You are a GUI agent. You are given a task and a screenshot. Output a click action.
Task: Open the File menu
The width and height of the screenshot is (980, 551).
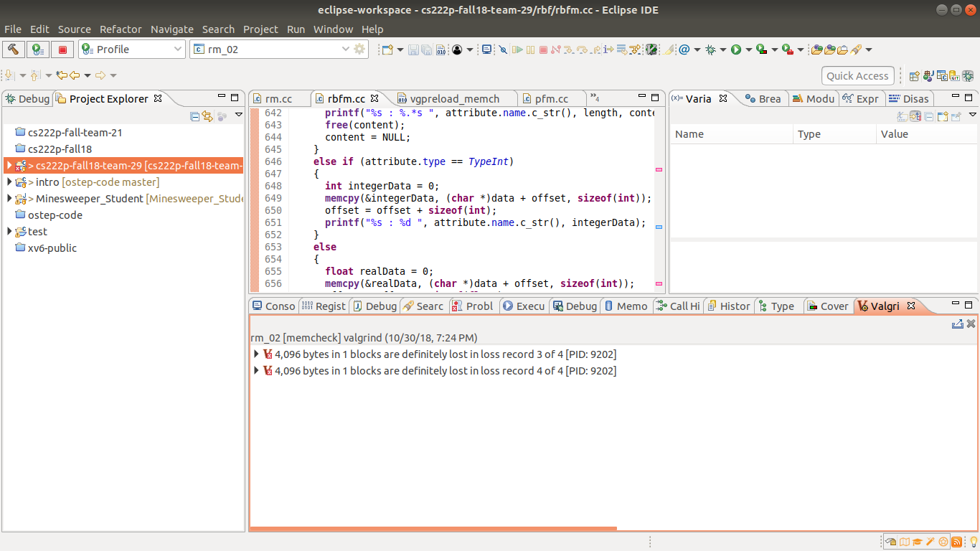[x=13, y=29]
